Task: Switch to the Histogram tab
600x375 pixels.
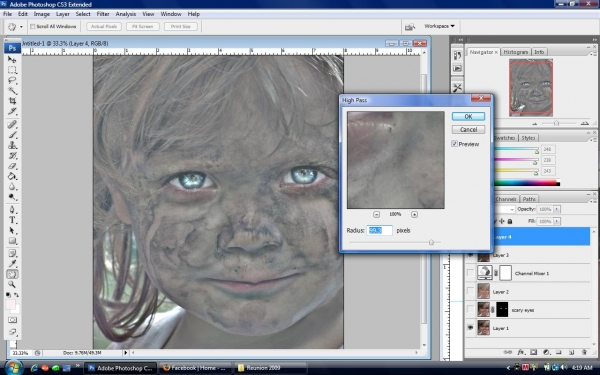Action: (x=515, y=52)
